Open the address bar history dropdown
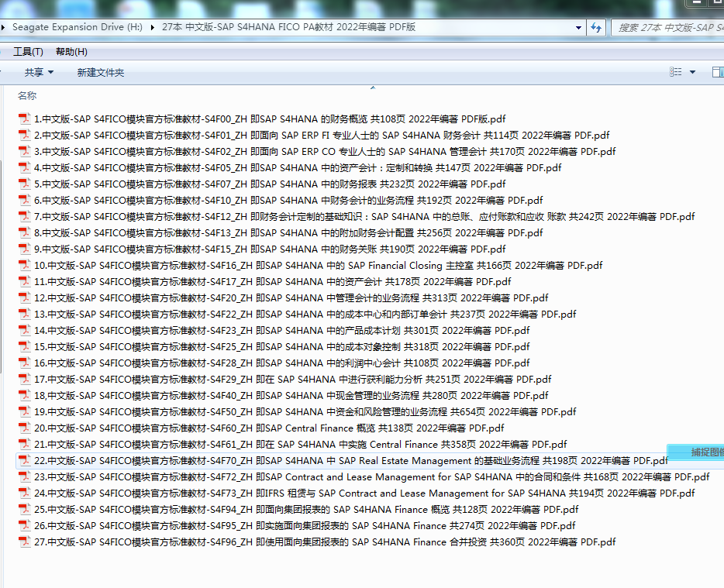Screen dimensions: 724x588 click(x=579, y=27)
